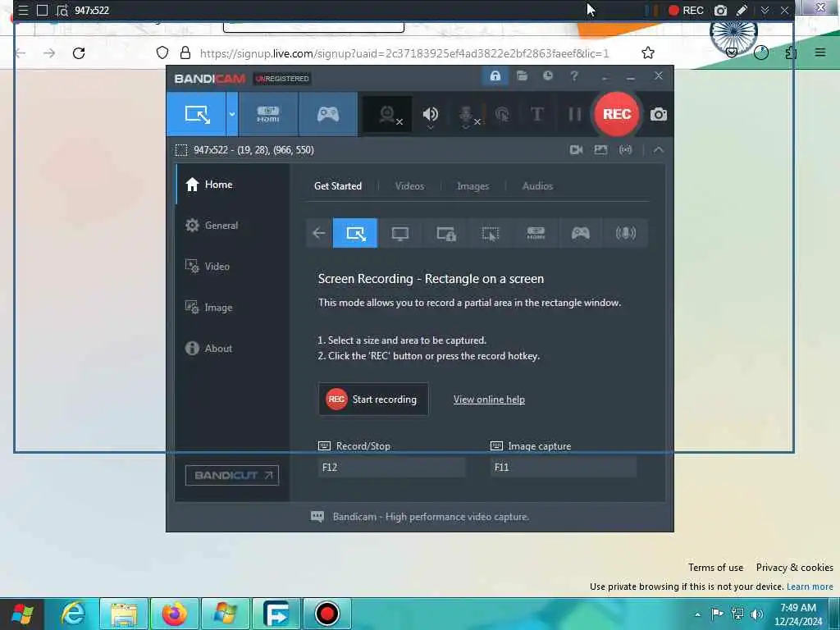Click fullscreen square icon in recording bar
Viewport: 840px width, 630px height.
click(x=43, y=10)
